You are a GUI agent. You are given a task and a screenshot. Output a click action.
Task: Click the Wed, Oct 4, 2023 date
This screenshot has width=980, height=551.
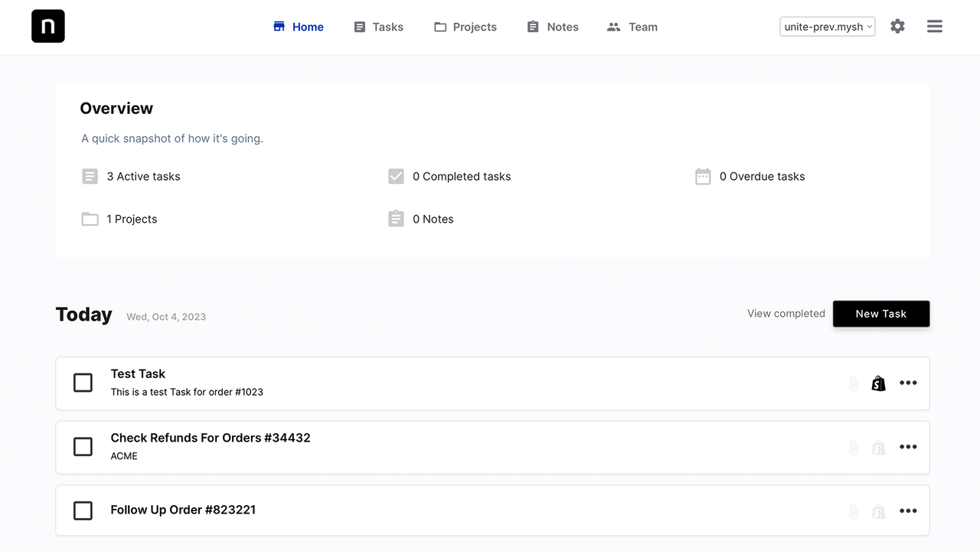pos(166,317)
